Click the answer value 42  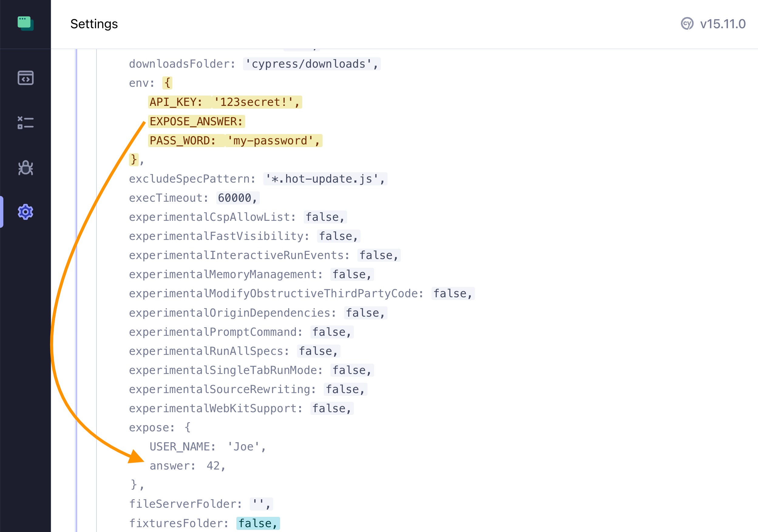tap(214, 465)
